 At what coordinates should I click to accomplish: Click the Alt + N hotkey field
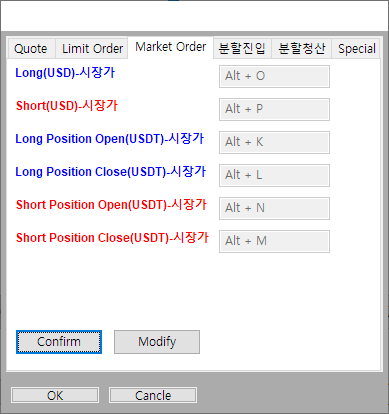[274, 208]
